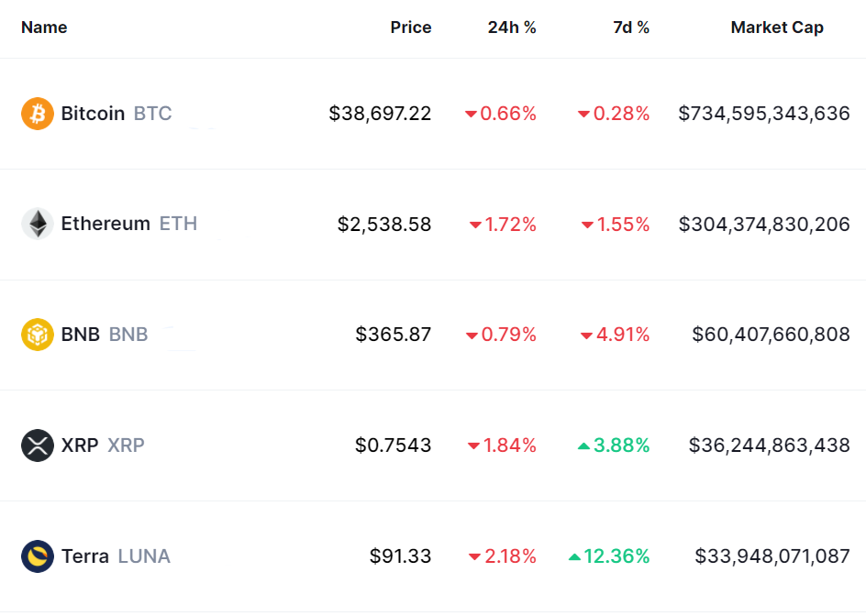Click the Ethereum price $2,538.58

[x=384, y=224]
